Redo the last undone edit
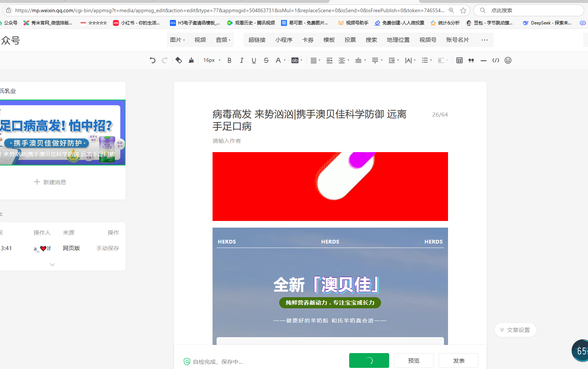Image resolution: width=588 pixels, height=369 pixels. click(x=165, y=60)
